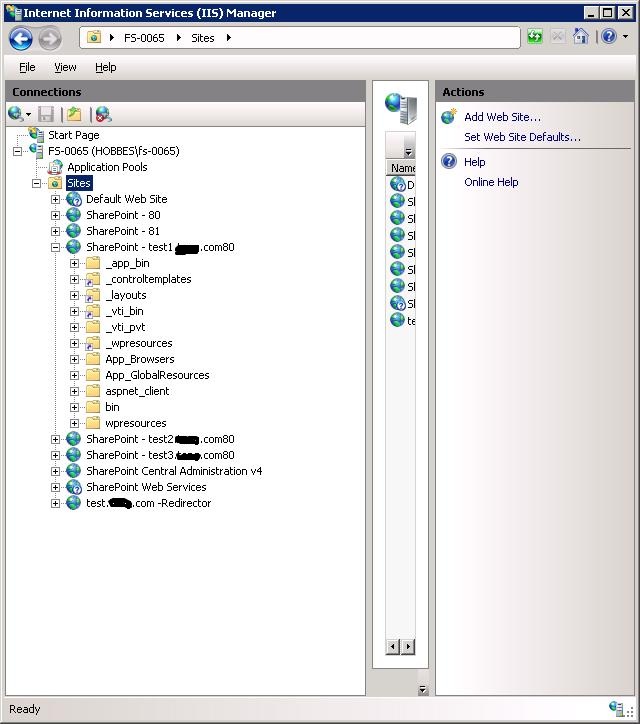640x724 pixels.
Task: Click the center pane filter dropdown button
Action: (x=408, y=152)
